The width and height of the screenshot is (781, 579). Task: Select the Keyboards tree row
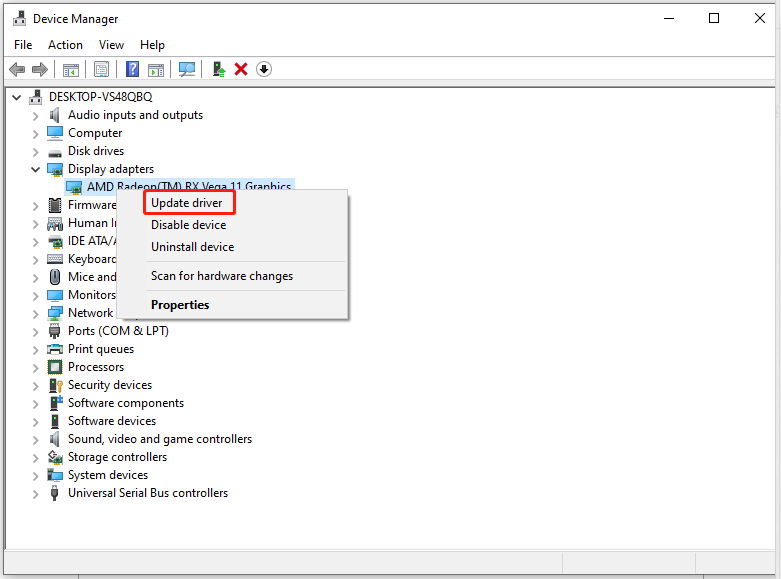pos(92,259)
